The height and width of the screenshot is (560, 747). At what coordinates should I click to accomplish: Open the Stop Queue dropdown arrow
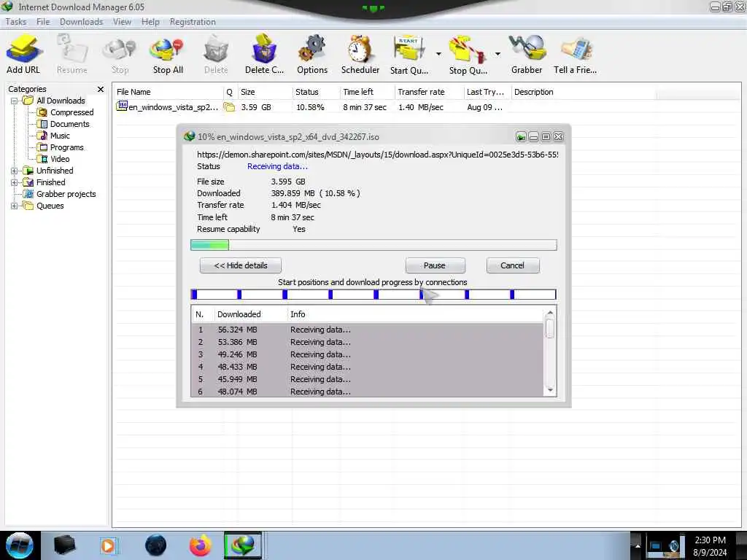coord(498,54)
